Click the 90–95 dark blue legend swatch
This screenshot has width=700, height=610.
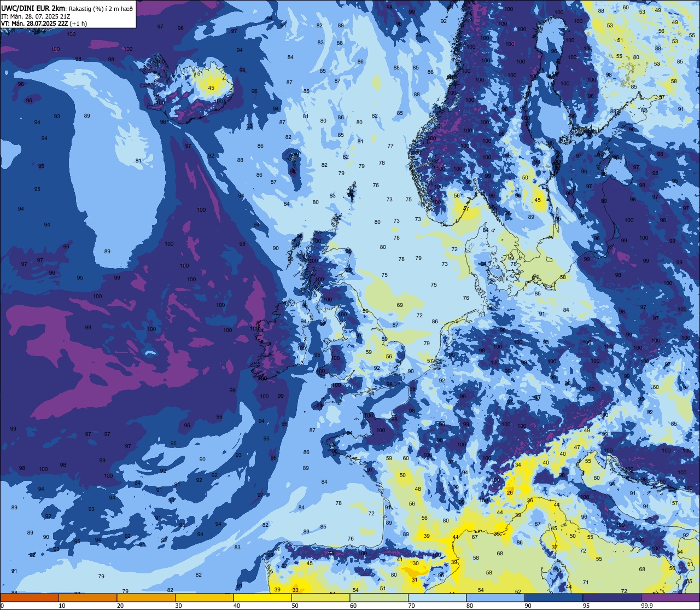[554, 597]
